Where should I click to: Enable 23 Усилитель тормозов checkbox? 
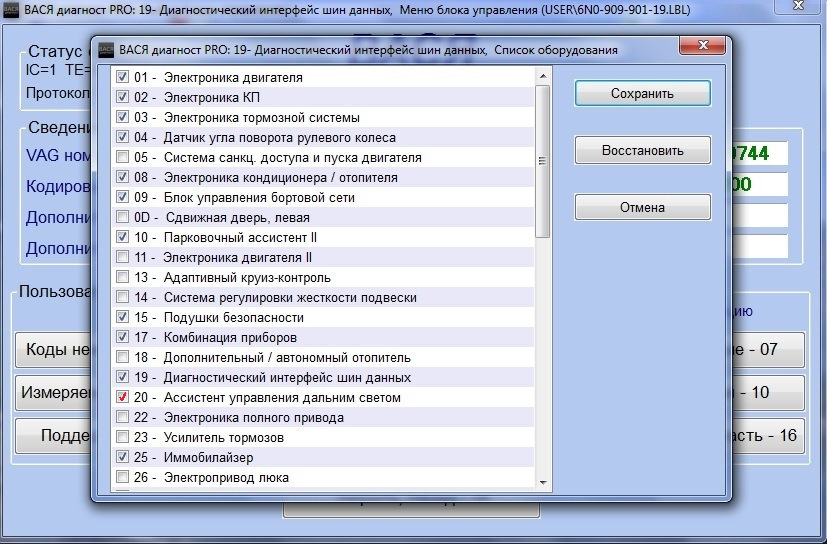(x=122, y=437)
